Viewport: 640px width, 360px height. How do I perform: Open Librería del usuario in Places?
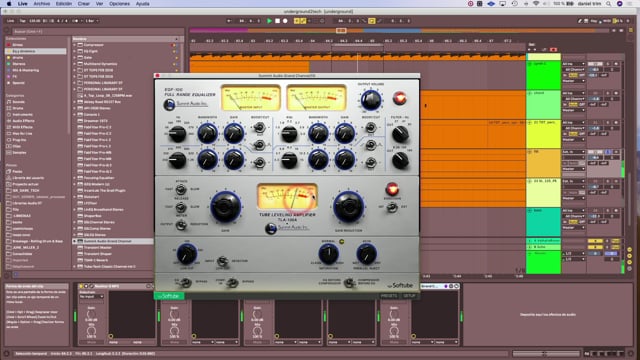(x=28, y=178)
